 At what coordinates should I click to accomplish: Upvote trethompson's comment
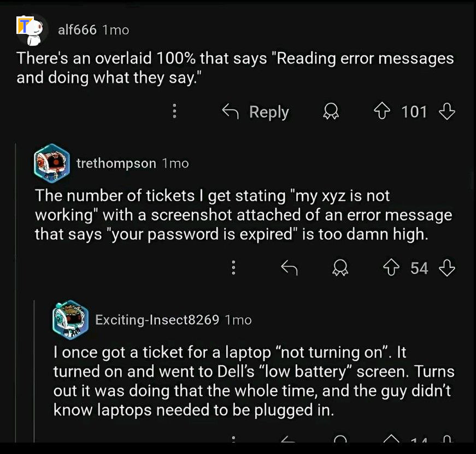[391, 268]
